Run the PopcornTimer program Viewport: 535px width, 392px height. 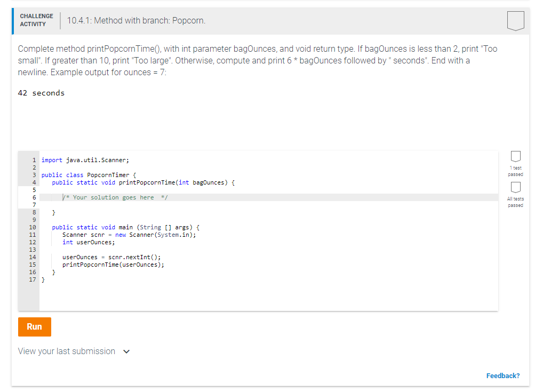coord(34,327)
